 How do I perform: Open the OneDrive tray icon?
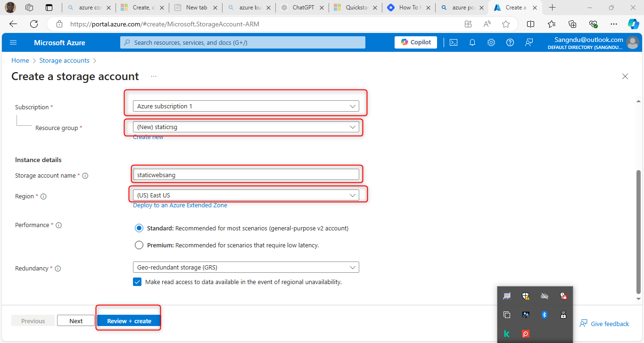point(545,296)
